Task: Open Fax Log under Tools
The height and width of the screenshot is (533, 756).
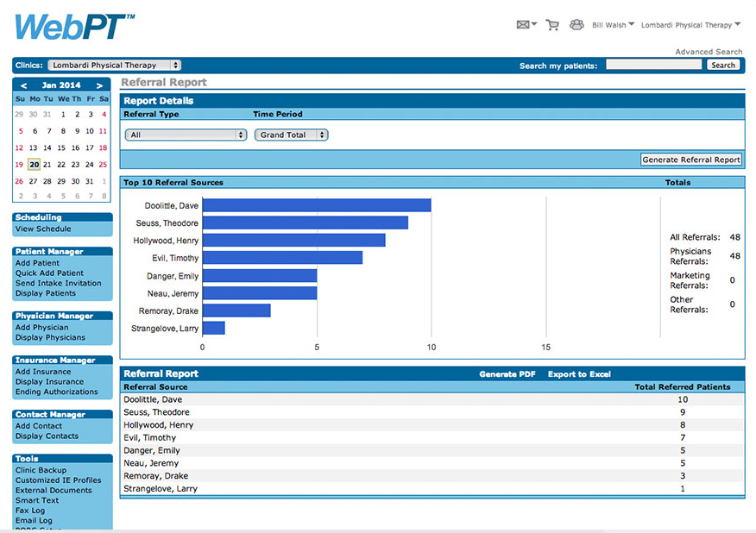Action: click(x=29, y=511)
